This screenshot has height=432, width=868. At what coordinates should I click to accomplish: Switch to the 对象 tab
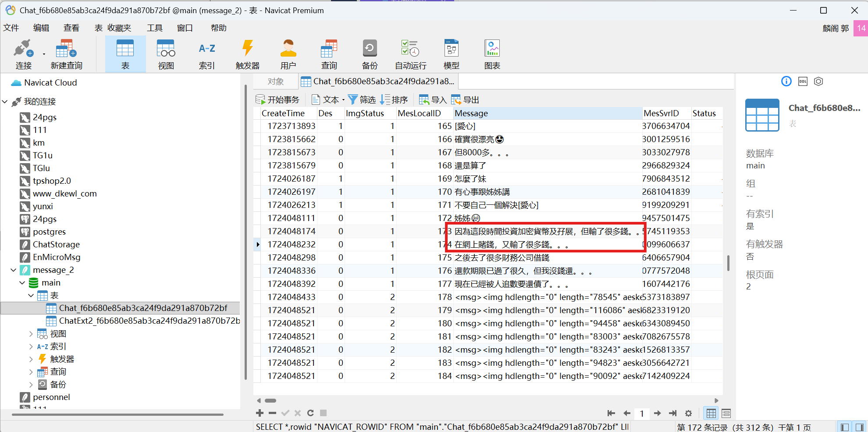(x=276, y=82)
